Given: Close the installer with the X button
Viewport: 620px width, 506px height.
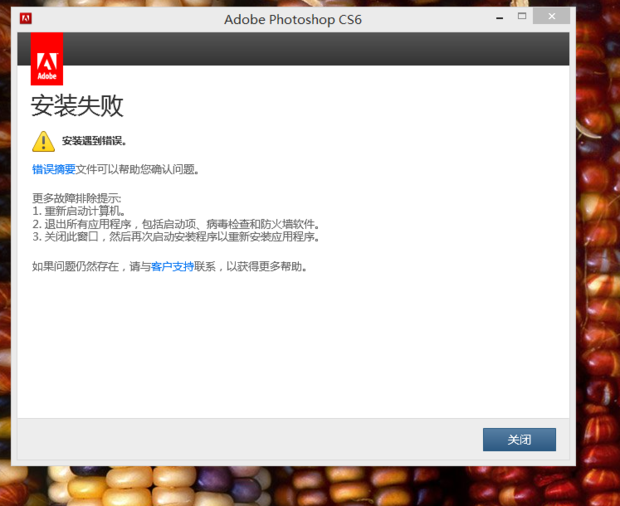Looking at the screenshot, I should click(552, 16).
